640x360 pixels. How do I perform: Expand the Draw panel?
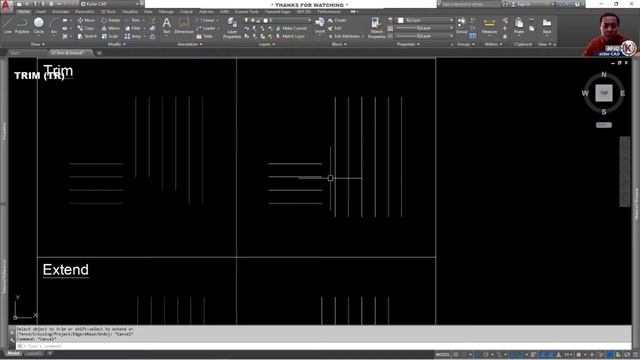38,44
